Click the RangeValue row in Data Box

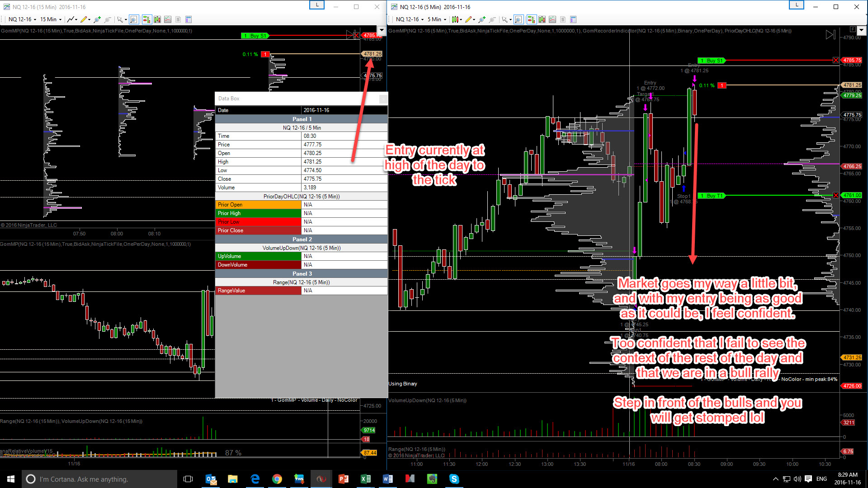[302, 291]
